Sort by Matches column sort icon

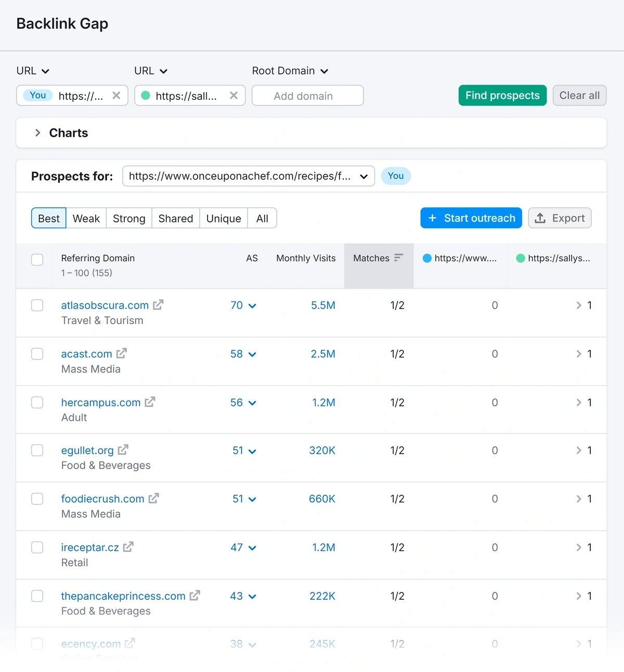pos(398,258)
